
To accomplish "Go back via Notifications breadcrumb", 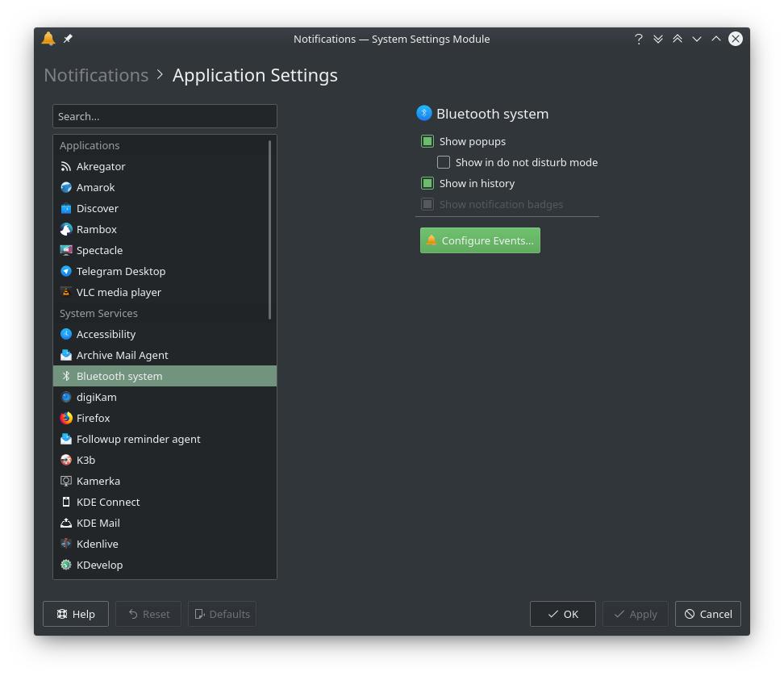I will click(x=96, y=76).
